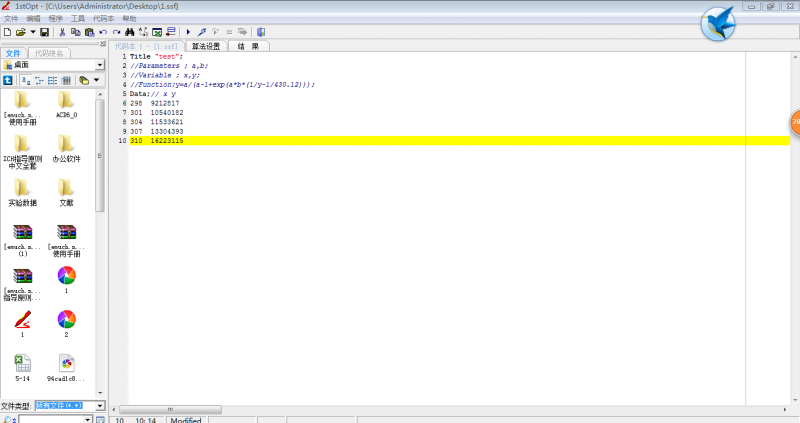800x423 pixels.
Task: Click the editor horizontal scrollbar thumb
Action: pyautogui.click(x=170, y=410)
